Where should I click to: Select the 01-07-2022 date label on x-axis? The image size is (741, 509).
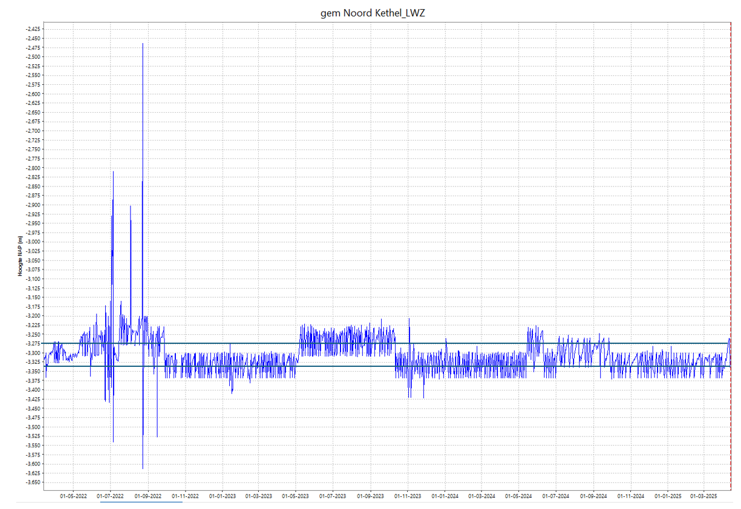pyautogui.click(x=110, y=495)
